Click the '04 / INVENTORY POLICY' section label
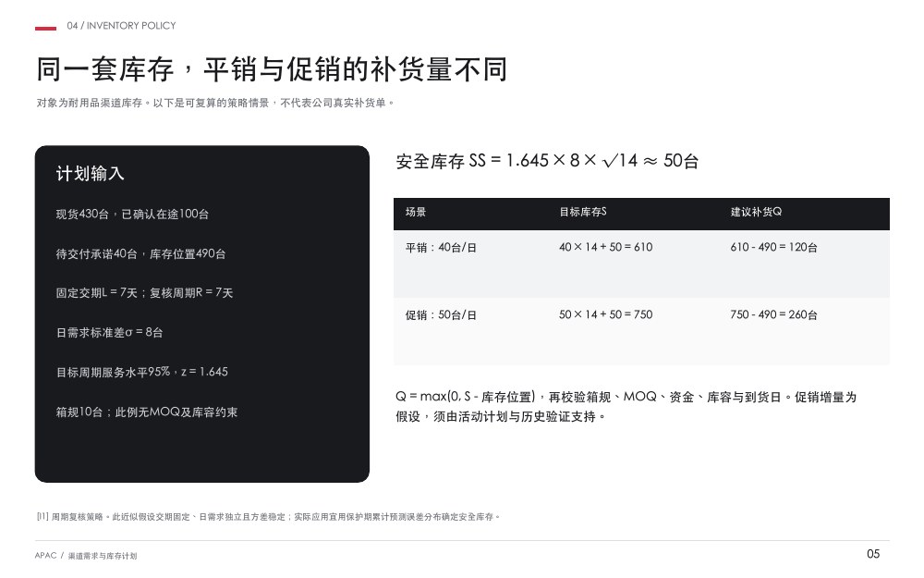Screen dimensions: 924x578 (x=121, y=26)
